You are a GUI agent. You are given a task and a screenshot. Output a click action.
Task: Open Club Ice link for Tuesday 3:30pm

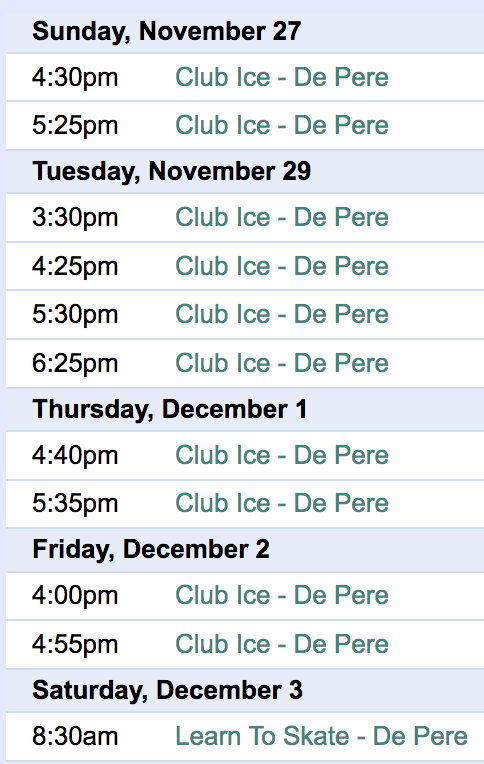pyautogui.click(x=282, y=217)
